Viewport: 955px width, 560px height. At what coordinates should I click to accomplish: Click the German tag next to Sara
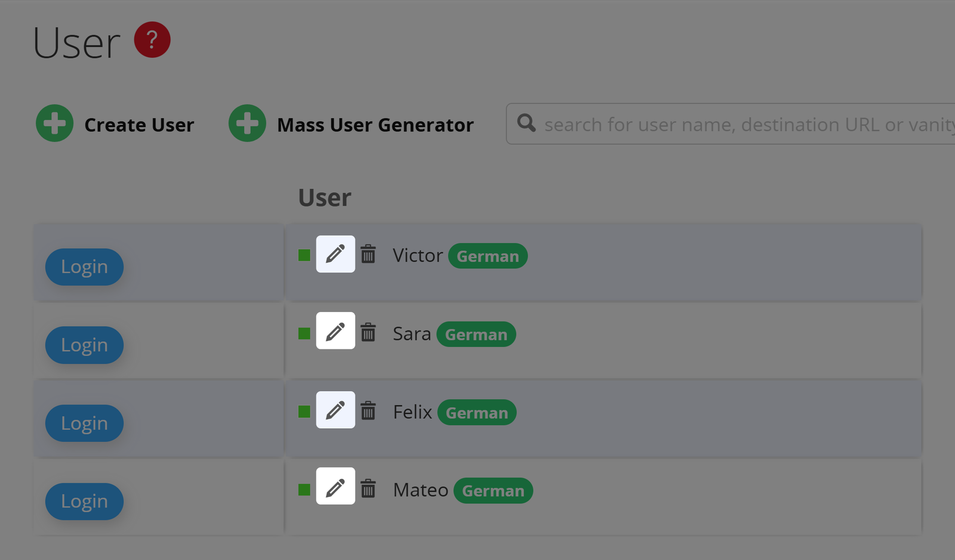click(x=476, y=335)
